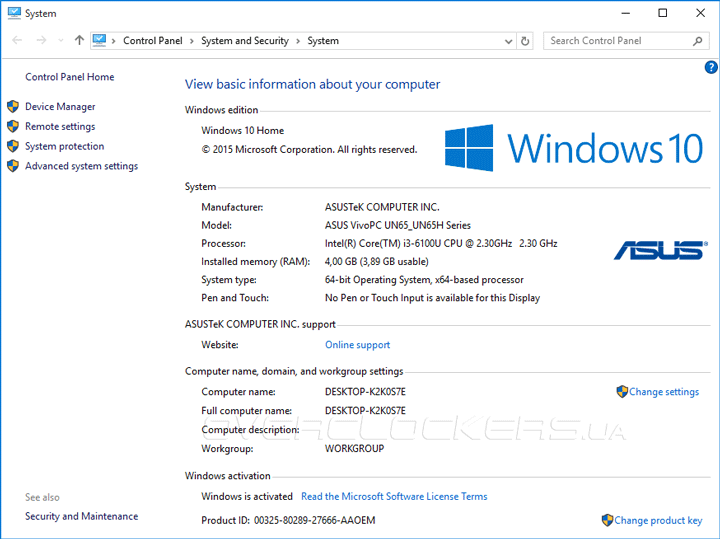Click shield icon beside Remote settings
Viewport: 720px width, 539px height.
click(13, 126)
